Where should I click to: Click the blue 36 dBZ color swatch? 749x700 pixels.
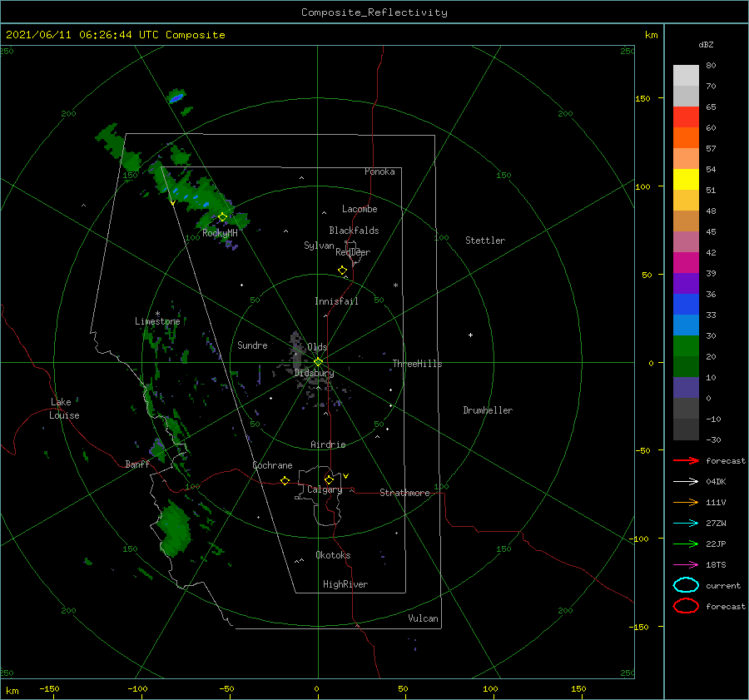pos(686,304)
